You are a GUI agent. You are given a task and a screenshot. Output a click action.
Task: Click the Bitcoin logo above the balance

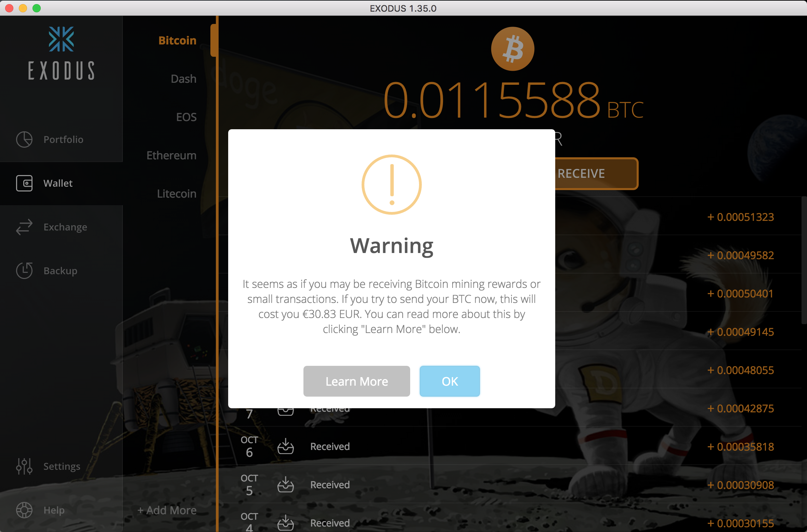[512, 49]
